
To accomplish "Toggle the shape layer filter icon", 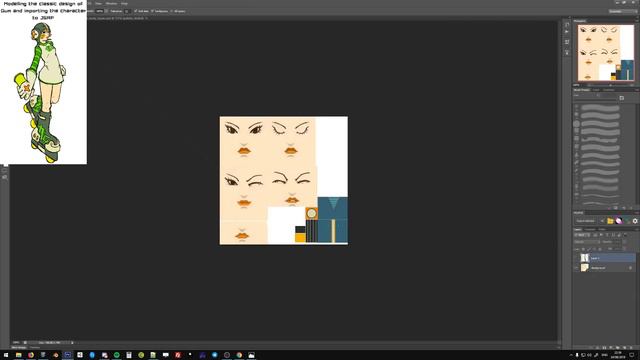I will pos(613,235).
